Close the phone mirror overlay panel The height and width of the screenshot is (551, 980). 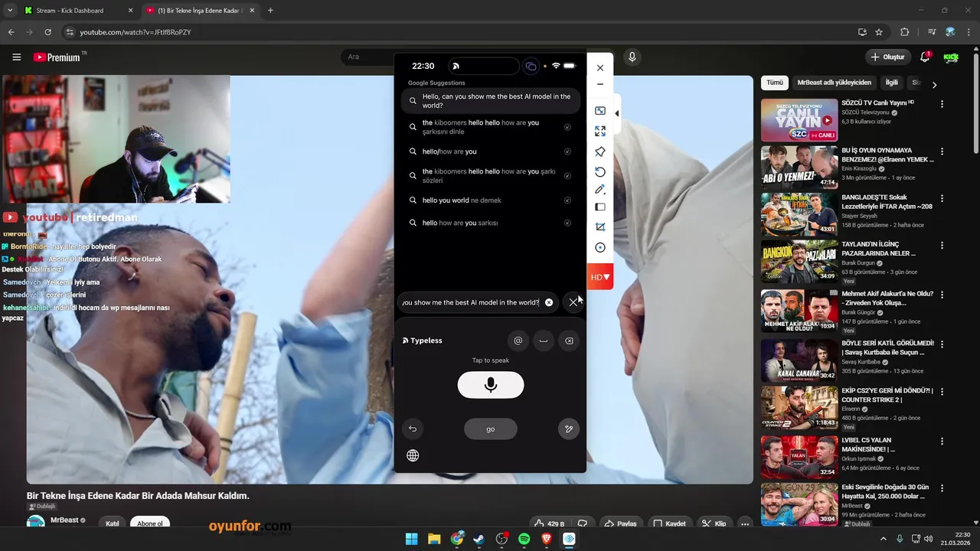point(600,68)
